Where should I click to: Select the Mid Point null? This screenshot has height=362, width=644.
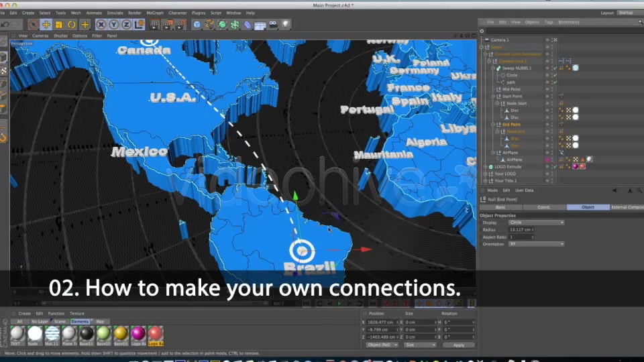511,89
